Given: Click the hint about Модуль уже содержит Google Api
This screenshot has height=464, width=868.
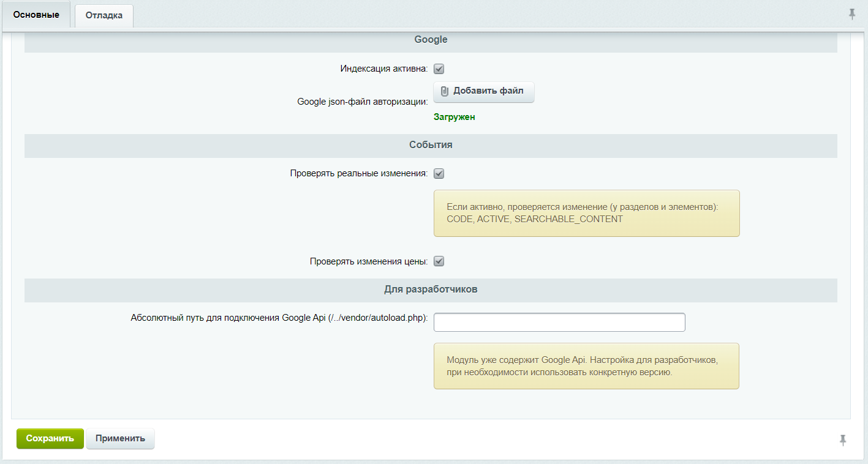Looking at the screenshot, I should (586, 366).
